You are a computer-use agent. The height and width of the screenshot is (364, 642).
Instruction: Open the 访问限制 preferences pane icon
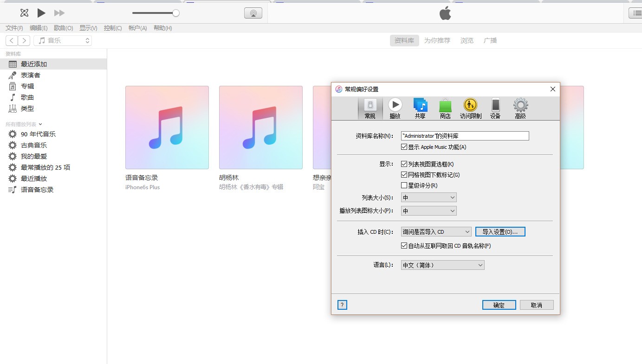point(471,109)
